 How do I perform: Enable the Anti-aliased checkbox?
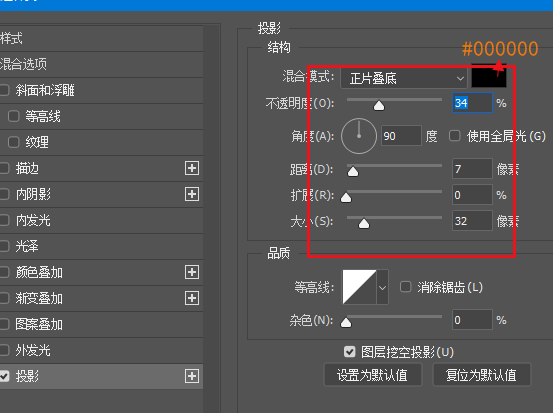(406, 287)
